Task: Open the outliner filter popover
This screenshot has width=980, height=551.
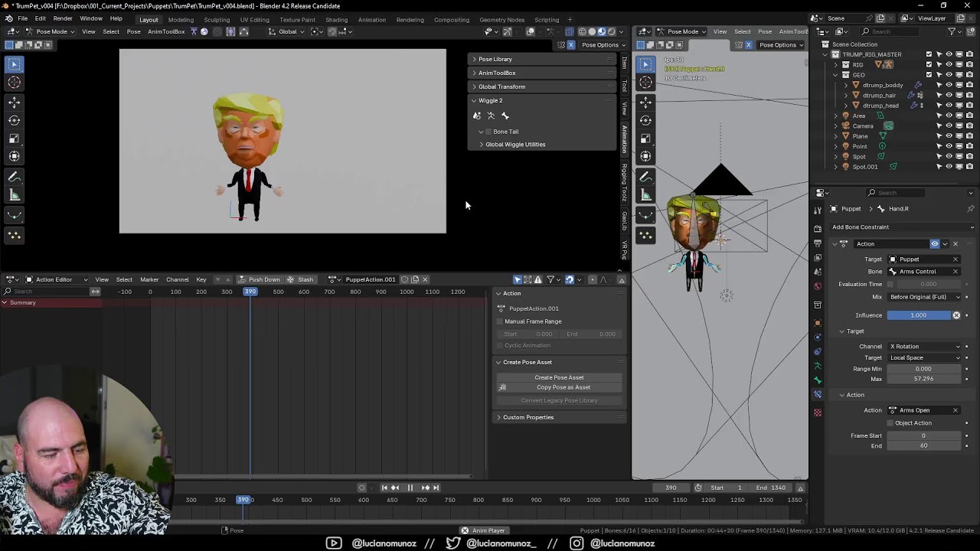Action: click(x=954, y=31)
